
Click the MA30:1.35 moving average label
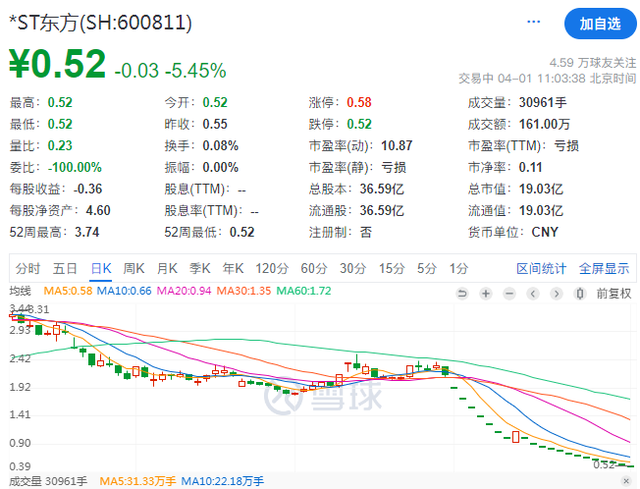click(x=244, y=291)
